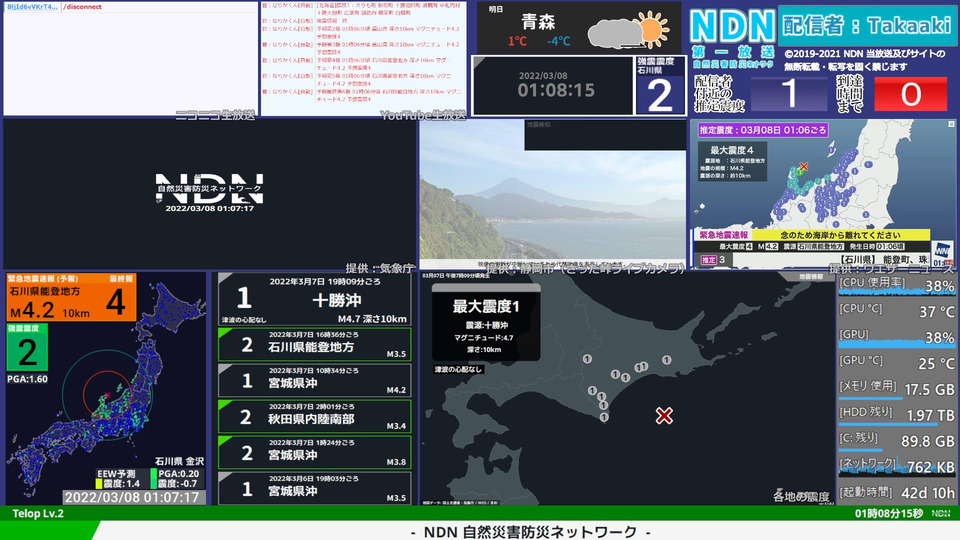Image resolution: width=960 pixels, height=540 pixels.
Task: Click the tomorrow high temperature 1℃
Action: click(517, 41)
